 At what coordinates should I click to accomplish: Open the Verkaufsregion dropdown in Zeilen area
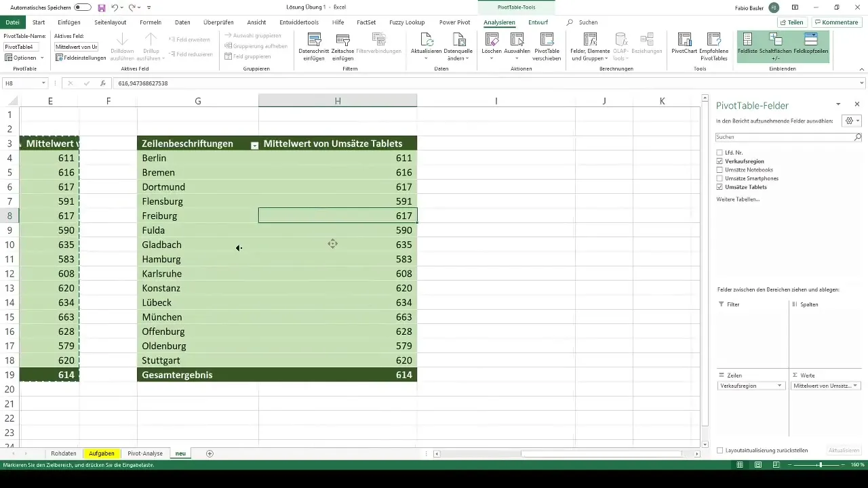780,386
